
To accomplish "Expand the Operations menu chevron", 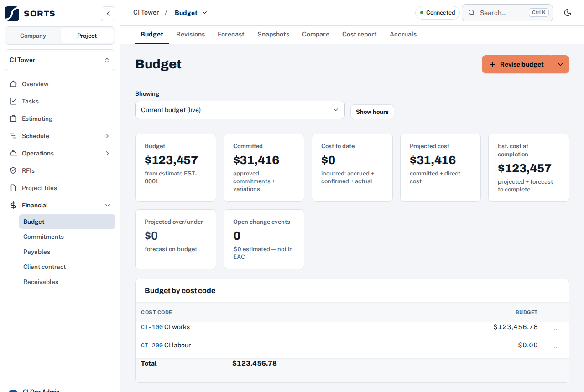I will point(107,153).
